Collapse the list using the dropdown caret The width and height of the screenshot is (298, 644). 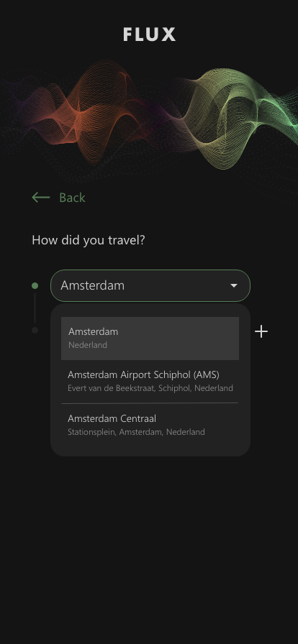(234, 285)
